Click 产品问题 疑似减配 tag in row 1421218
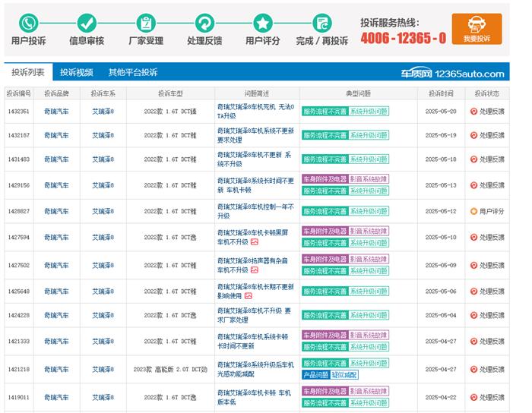The width and height of the screenshot is (532, 413). coord(330,375)
